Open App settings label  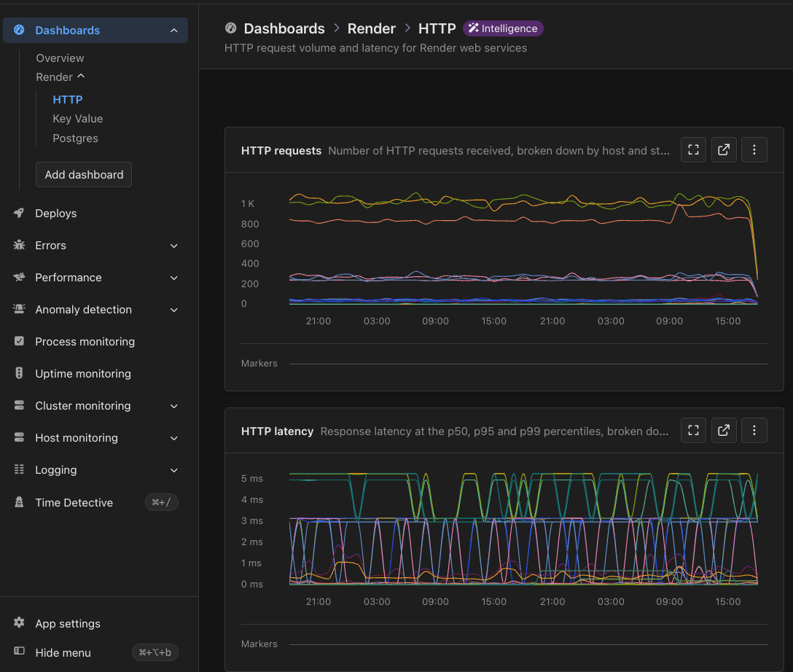point(68,623)
